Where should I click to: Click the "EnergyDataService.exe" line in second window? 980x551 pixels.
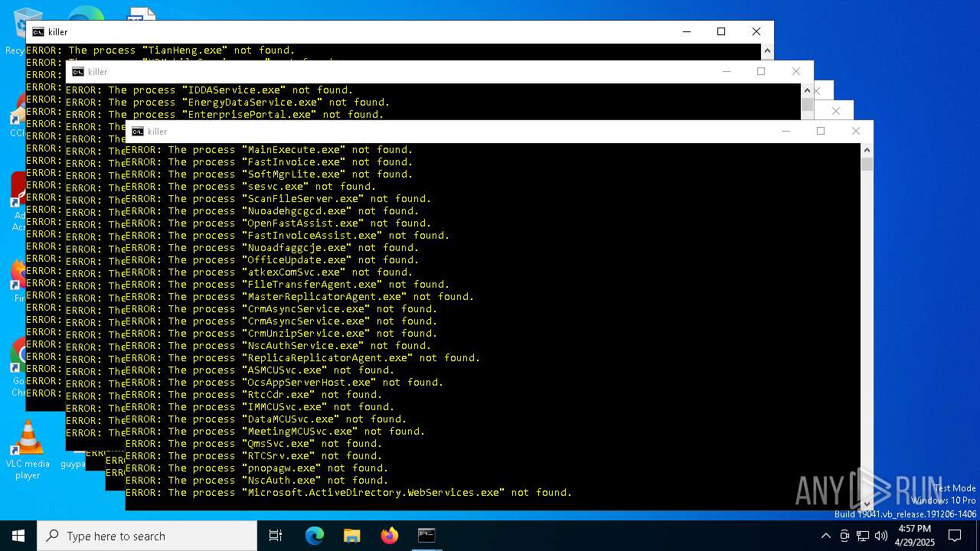(228, 103)
